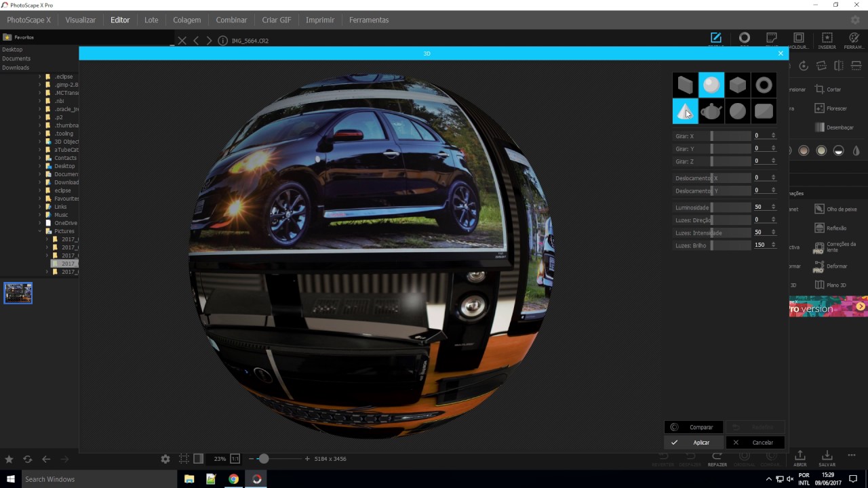Expand the .eclipse folder in tree
The height and width of the screenshot is (488, 868).
40,77
